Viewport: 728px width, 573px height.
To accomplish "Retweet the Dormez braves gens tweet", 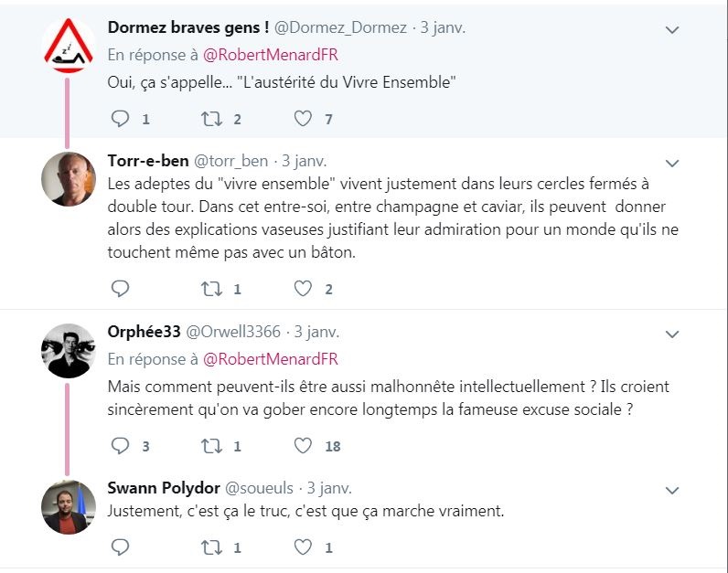I will click(x=211, y=119).
